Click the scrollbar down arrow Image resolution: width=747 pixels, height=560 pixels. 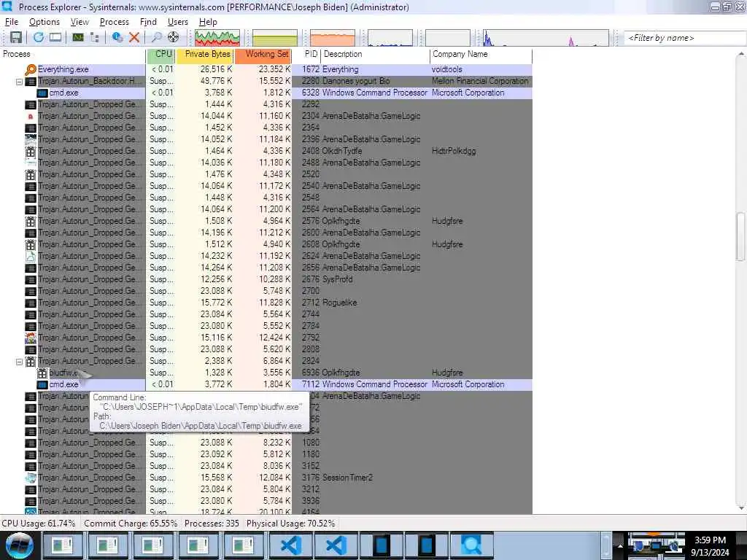coord(741,508)
